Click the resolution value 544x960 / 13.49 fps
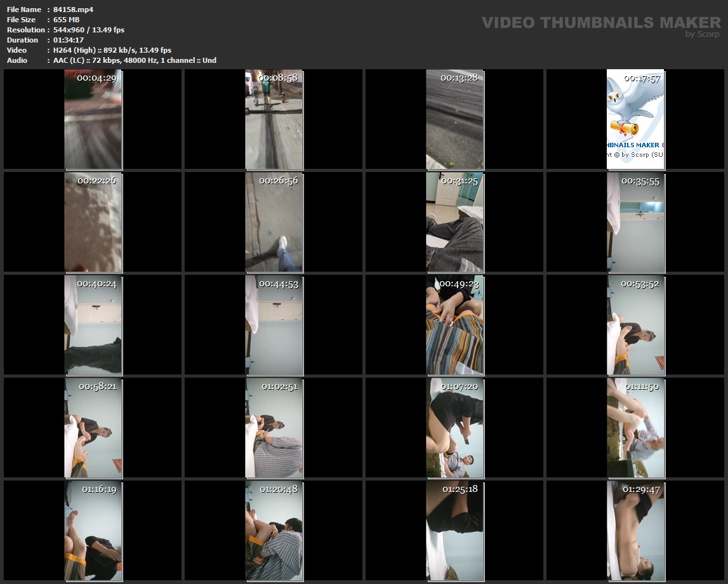Image resolution: width=728 pixels, height=584 pixels. click(89, 30)
